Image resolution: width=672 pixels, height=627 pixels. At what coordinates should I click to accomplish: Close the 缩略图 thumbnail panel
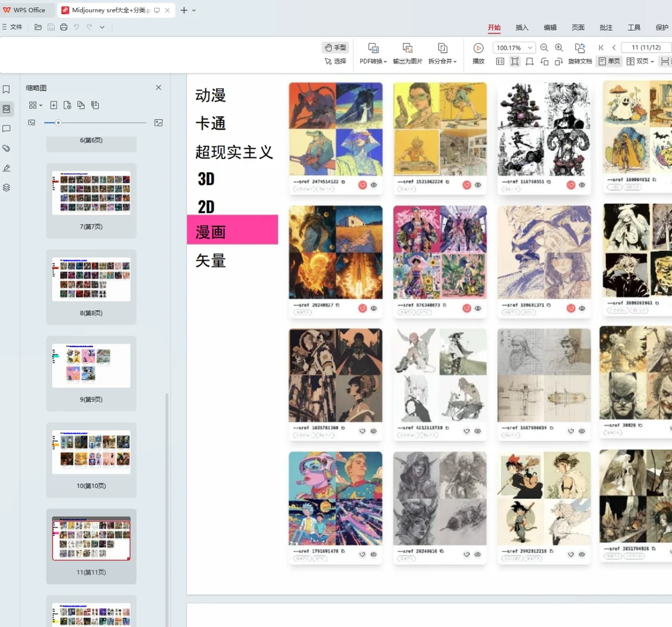coord(158,88)
